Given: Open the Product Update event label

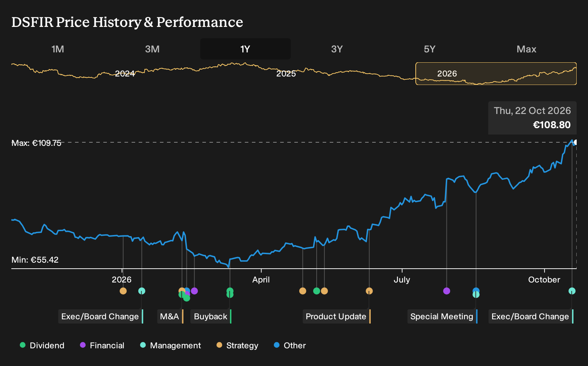Looking at the screenshot, I should 336,316.
